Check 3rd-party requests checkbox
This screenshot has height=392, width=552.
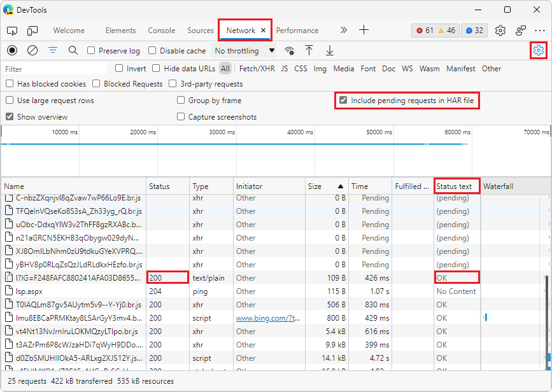click(173, 84)
